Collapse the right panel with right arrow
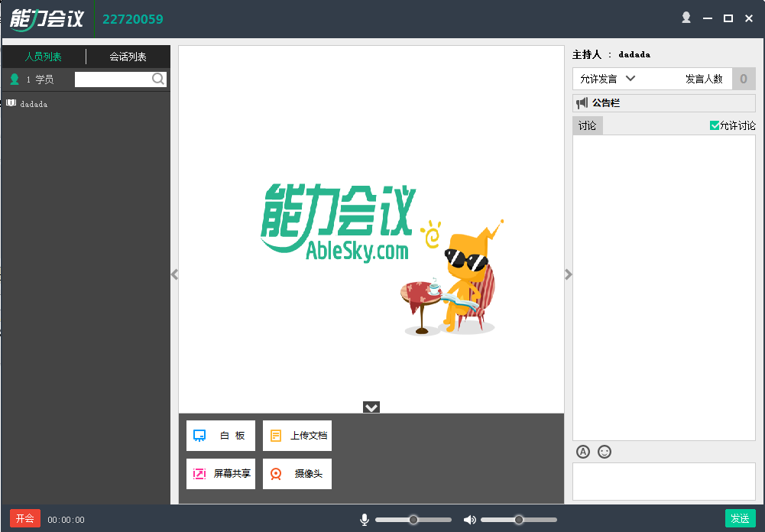Viewport: 765px width, 532px height. point(569,274)
